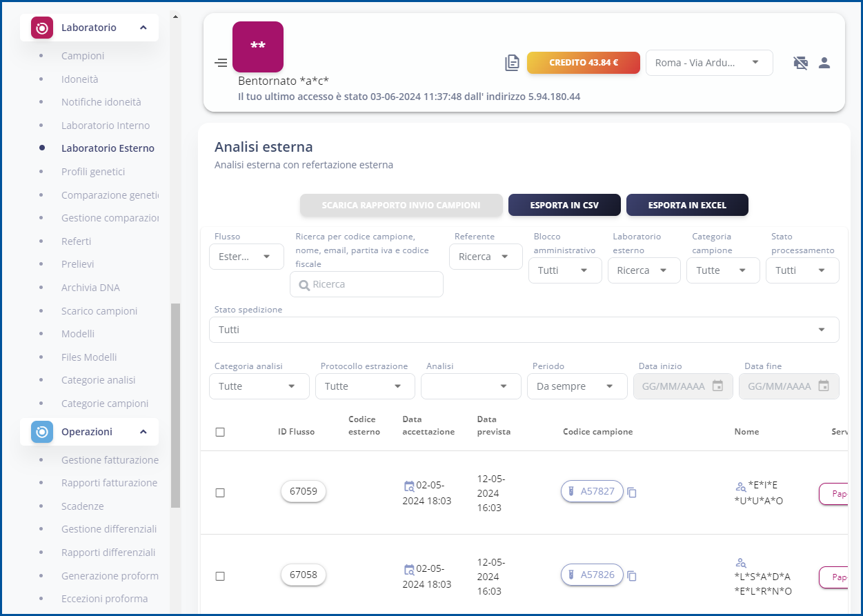863x616 pixels.
Task: Go to Gestione fatturazione in sidebar
Action: tap(110, 460)
